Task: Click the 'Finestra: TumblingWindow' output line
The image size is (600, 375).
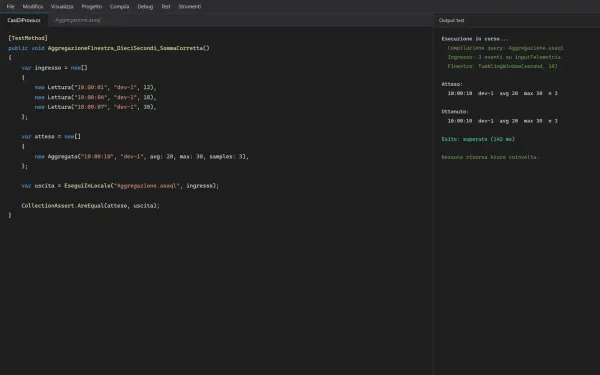Action: point(502,66)
